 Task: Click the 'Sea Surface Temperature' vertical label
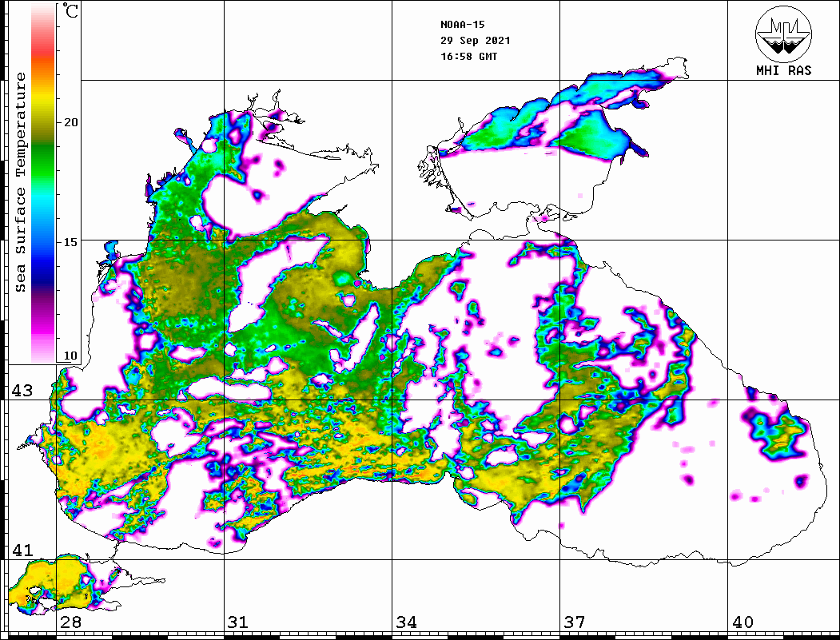point(20,182)
